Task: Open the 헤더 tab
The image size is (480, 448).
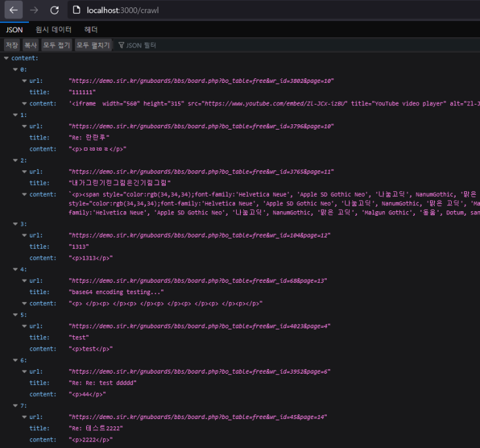Action: tap(91, 30)
